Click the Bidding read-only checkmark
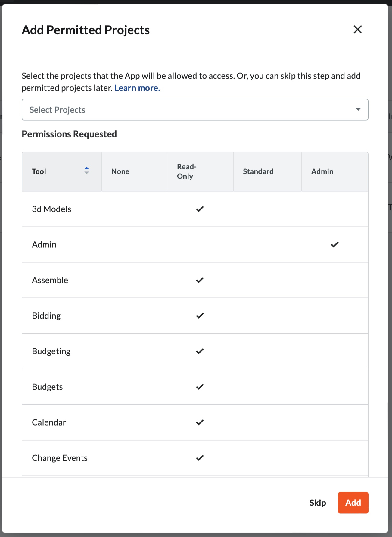Image resolution: width=392 pixels, height=537 pixels. pos(200,316)
